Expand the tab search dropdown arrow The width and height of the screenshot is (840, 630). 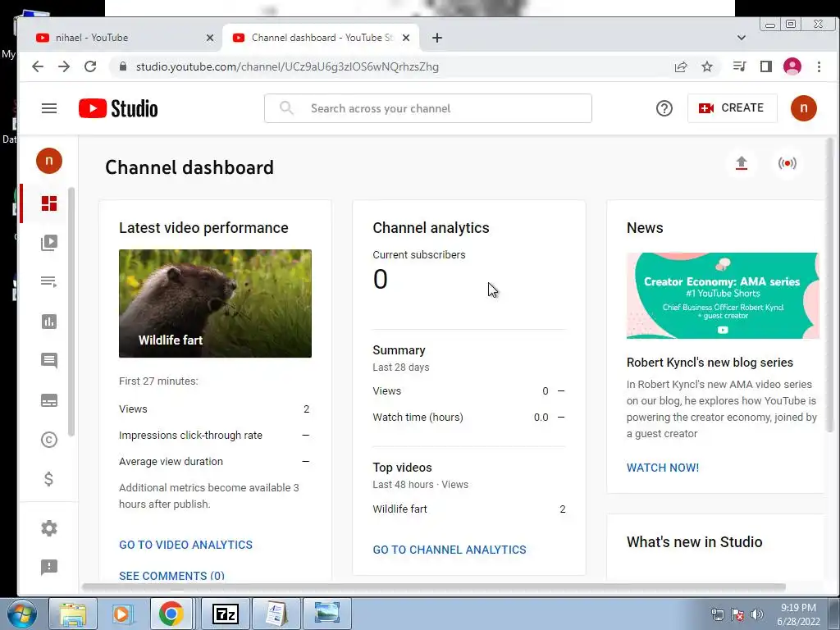point(742,38)
